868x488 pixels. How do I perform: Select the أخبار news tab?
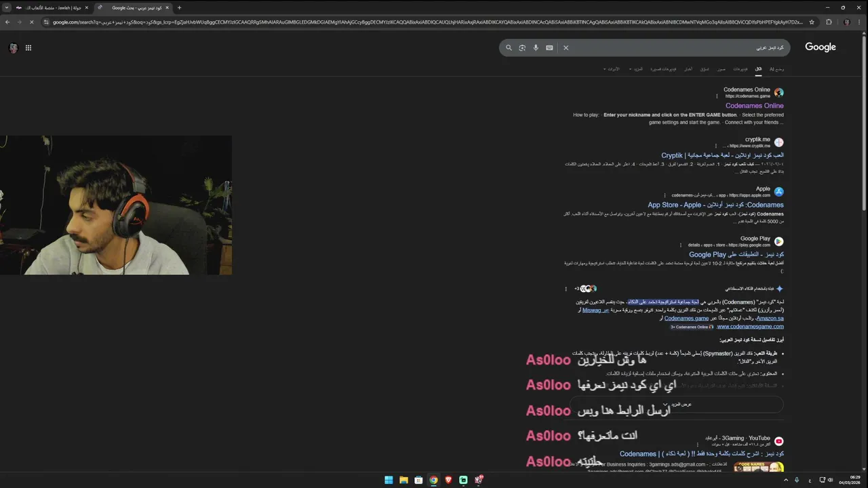[688, 69]
